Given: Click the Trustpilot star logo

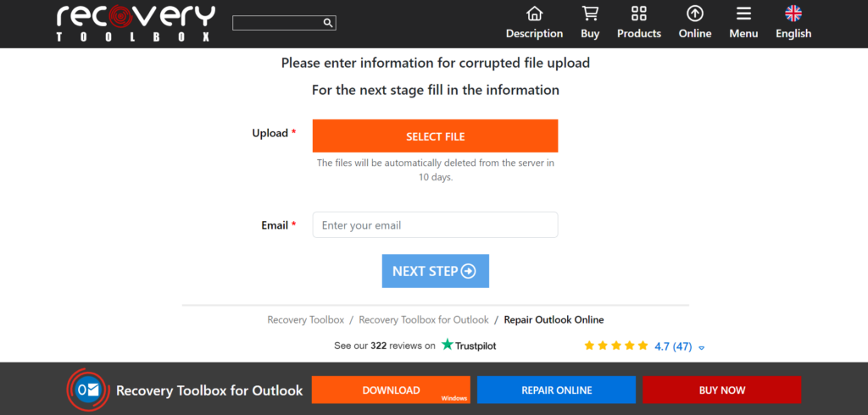Looking at the screenshot, I should [x=448, y=345].
